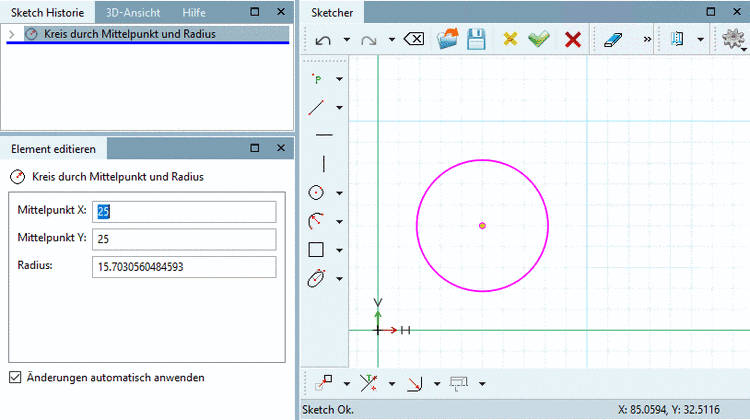Screen dimensions: 750x420
Task: Open the Redo history dropdown arrow
Action: click(x=392, y=40)
